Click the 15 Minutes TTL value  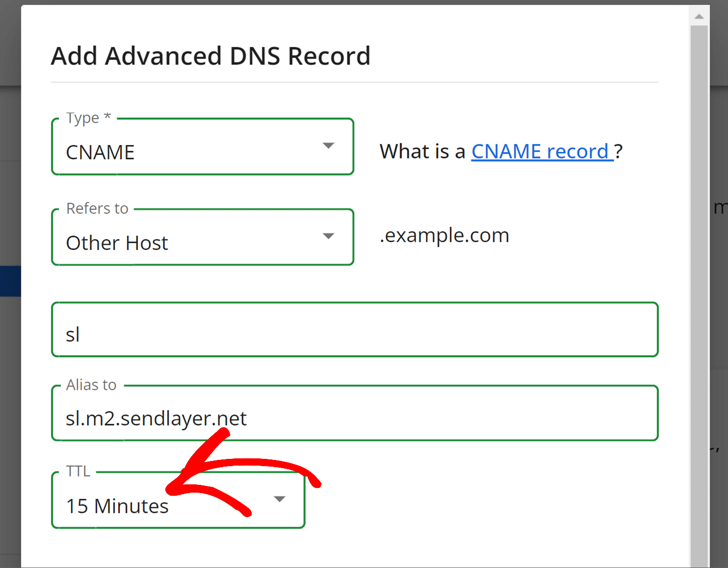point(117,506)
